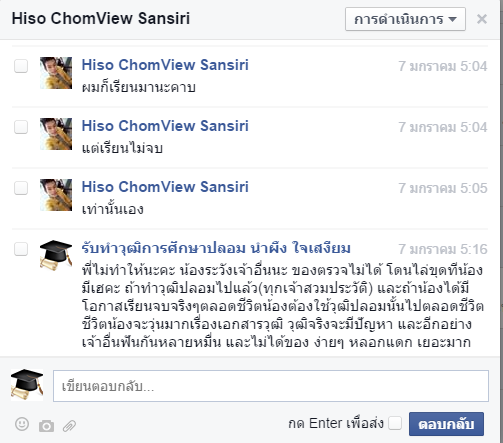Tick the checkbox for the 'เท่านั้นเอง' message
Image resolution: width=503 pixels, height=443 pixels.
pyautogui.click(x=21, y=188)
